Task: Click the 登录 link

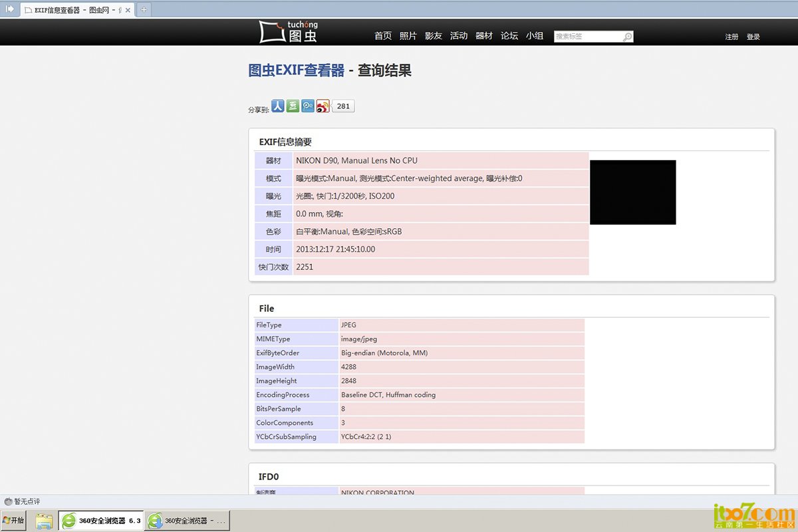Action: [x=753, y=37]
